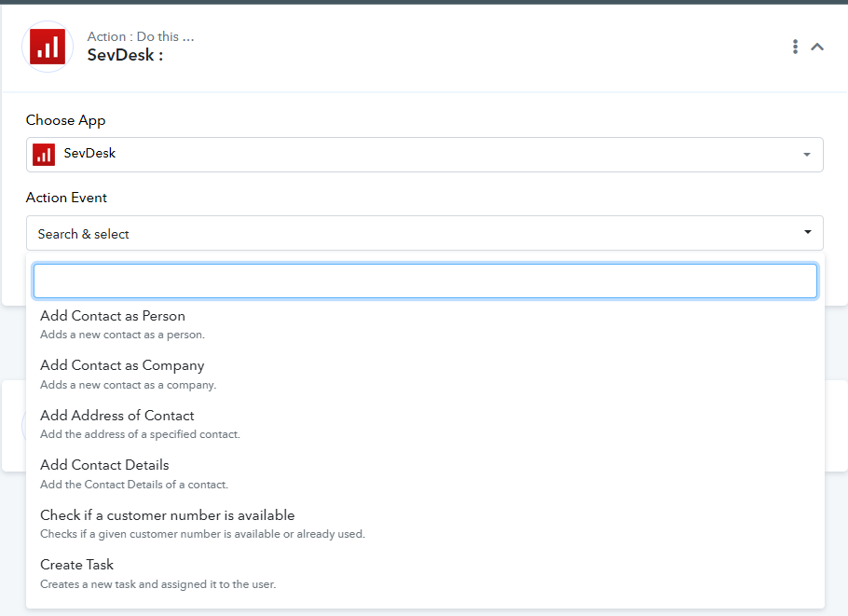Open the three-dot options menu
Image resolution: width=848 pixels, height=616 pixels.
coord(795,47)
